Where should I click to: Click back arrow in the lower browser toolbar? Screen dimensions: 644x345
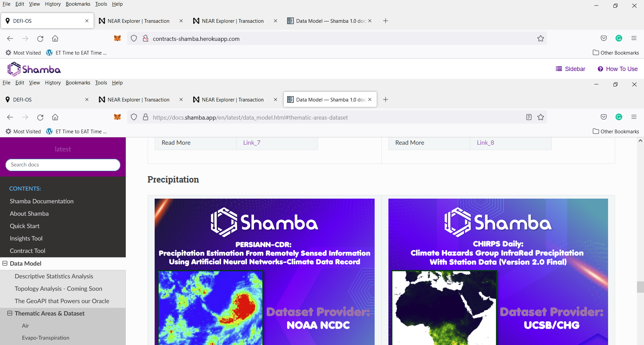tap(10, 117)
